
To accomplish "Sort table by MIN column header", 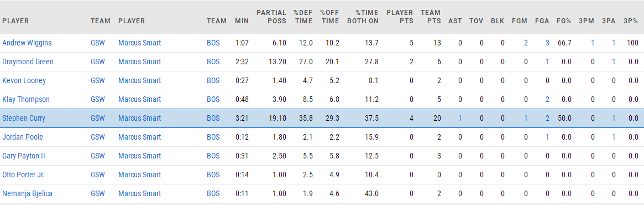I will point(242,21).
